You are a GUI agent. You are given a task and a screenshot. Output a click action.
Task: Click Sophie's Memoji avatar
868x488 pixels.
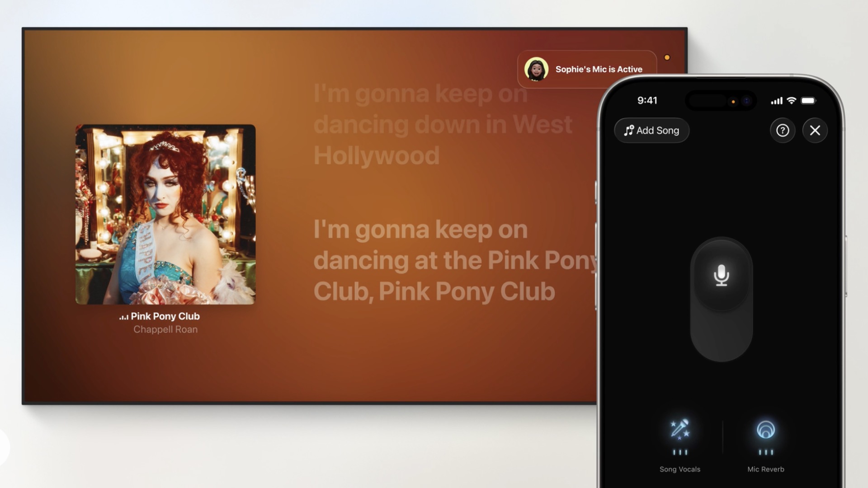coord(536,69)
